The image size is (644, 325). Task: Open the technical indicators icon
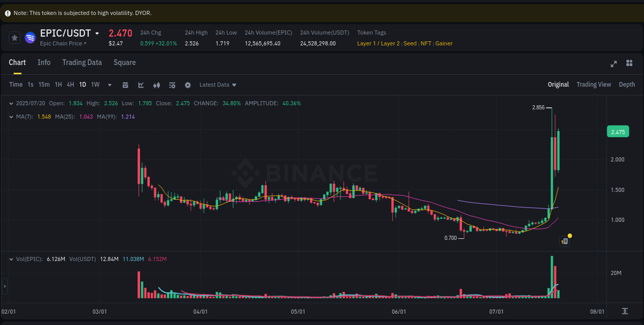[x=157, y=85]
